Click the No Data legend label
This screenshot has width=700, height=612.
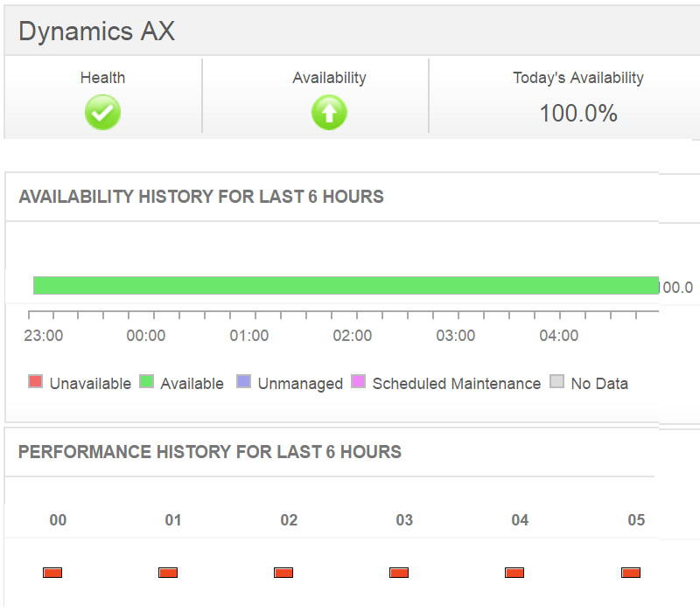599,384
